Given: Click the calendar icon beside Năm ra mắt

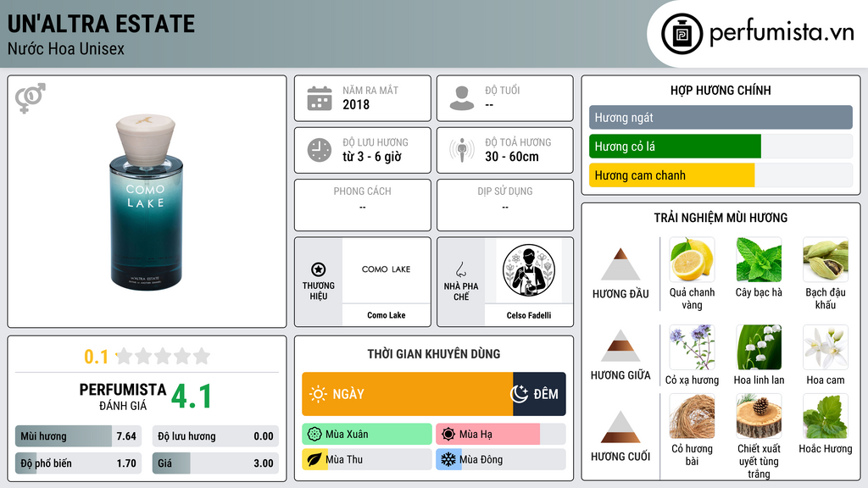Looking at the screenshot, I should (x=320, y=98).
